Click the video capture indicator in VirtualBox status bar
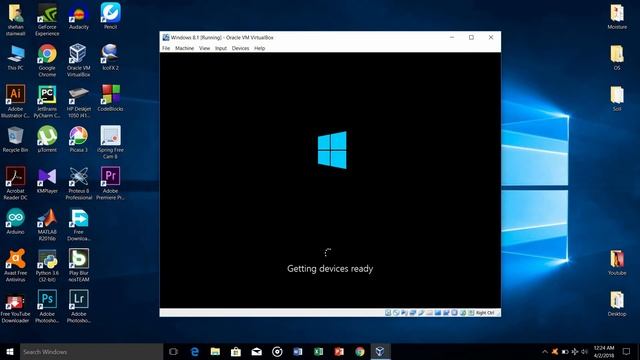 click(x=446, y=313)
